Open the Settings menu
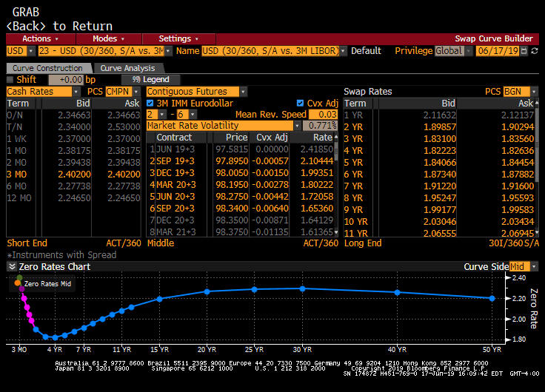 pyautogui.click(x=178, y=38)
